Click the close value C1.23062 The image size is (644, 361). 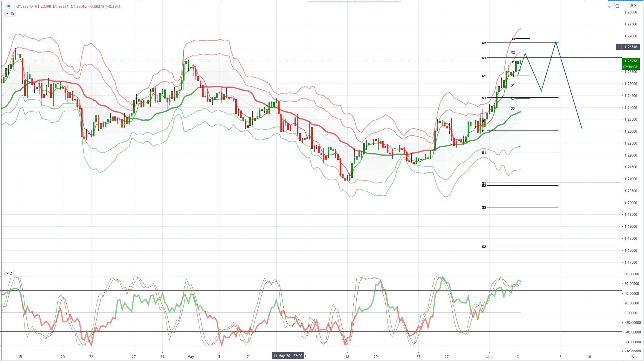(x=79, y=6)
